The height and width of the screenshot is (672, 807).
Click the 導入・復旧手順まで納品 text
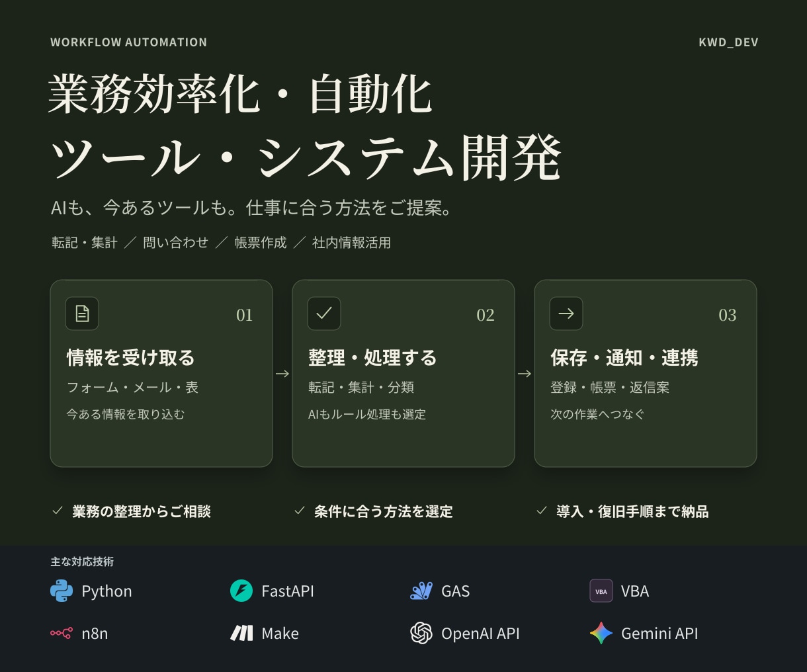(632, 511)
